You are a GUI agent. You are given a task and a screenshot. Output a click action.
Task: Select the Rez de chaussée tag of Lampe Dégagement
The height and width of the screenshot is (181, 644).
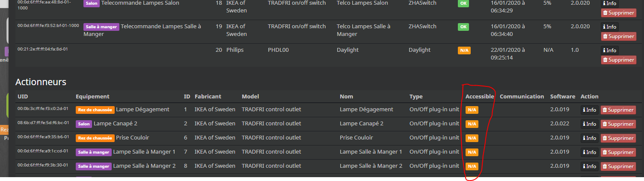point(95,110)
